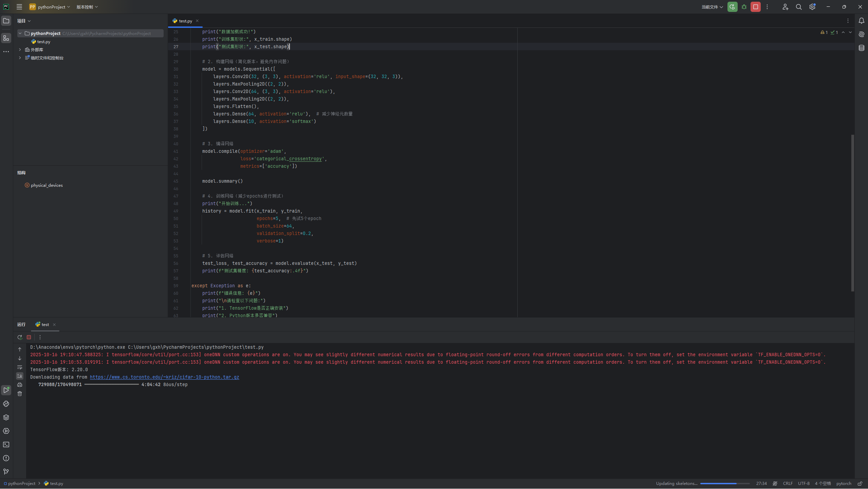This screenshot has width=868, height=489.
Task: Open the 版本控制 dropdown menu
Action: coord(87,7)
